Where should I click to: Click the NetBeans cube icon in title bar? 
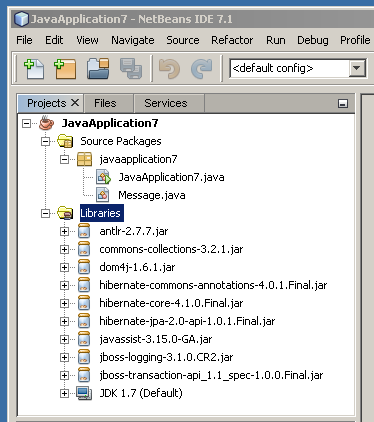pos(22,19)
